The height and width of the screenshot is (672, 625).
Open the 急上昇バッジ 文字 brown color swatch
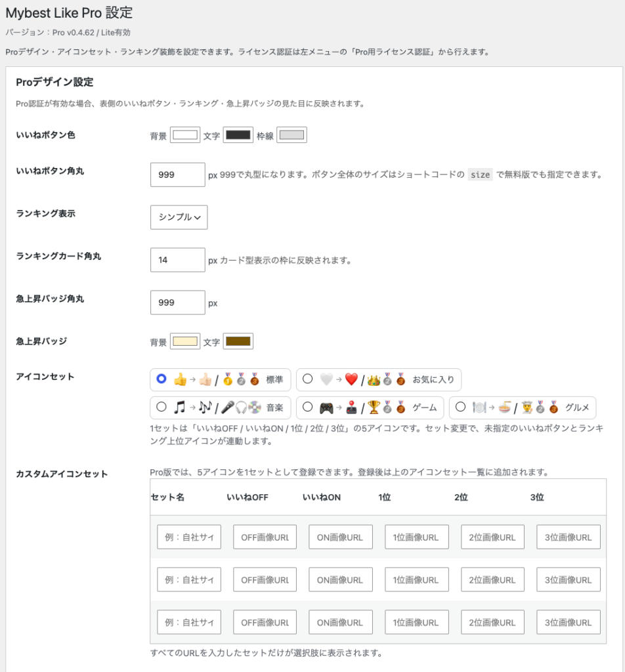(x=238, y=341)
